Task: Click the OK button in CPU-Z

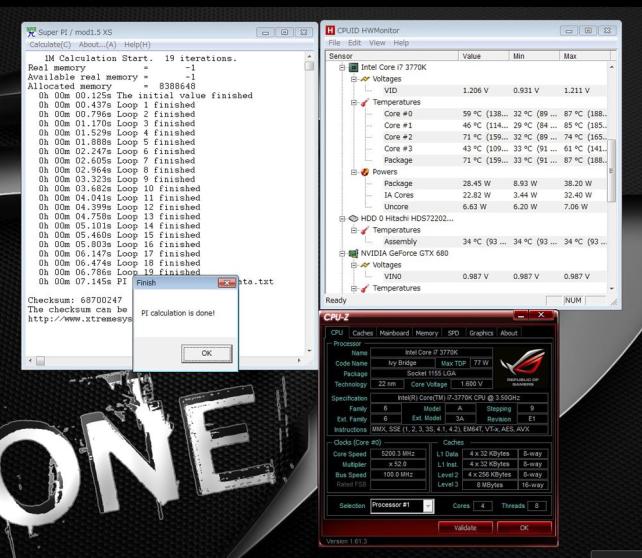Action: [x=524, y=528]
